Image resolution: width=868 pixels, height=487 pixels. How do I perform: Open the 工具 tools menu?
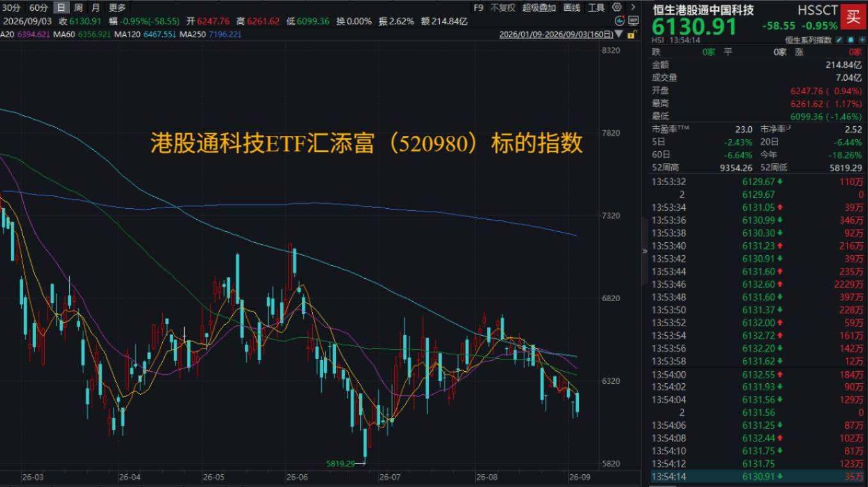point(596,8)
